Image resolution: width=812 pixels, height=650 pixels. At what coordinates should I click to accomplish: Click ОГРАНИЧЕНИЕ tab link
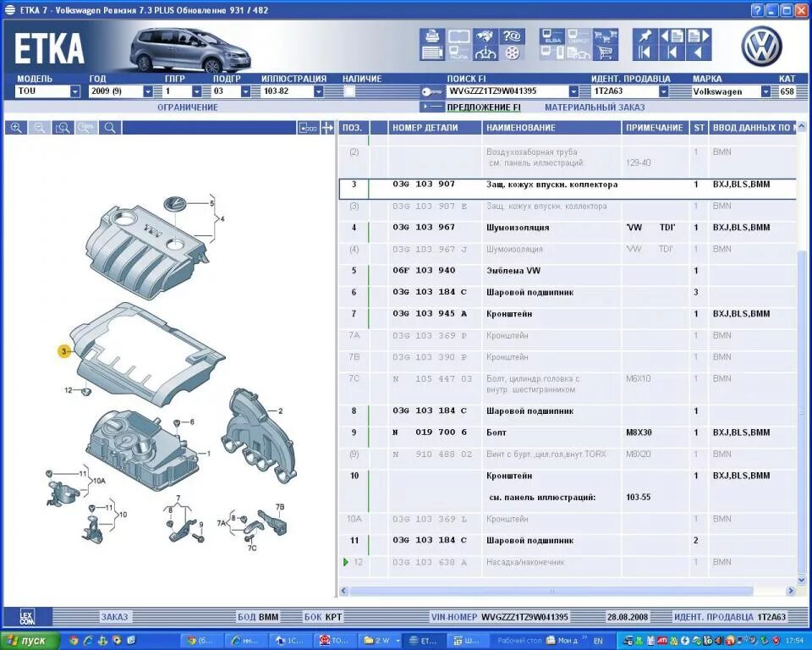click(188, 107)
